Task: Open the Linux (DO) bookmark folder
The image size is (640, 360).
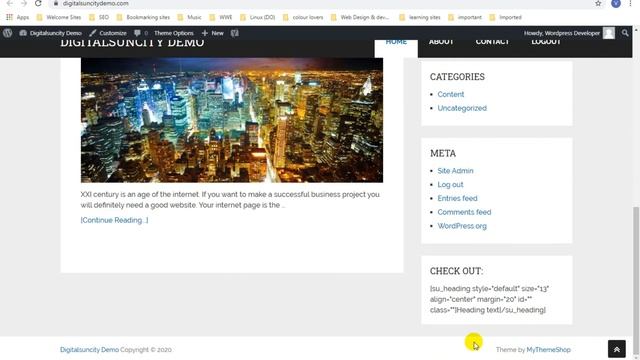Action: [x=258, y=17]
